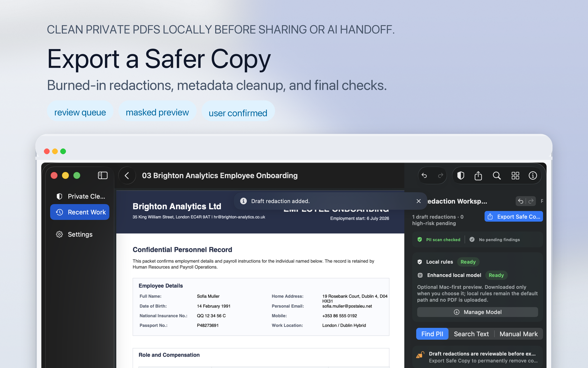Click the toolbar undo arrow
Screen dimensions: 588x368
point(424,175)
